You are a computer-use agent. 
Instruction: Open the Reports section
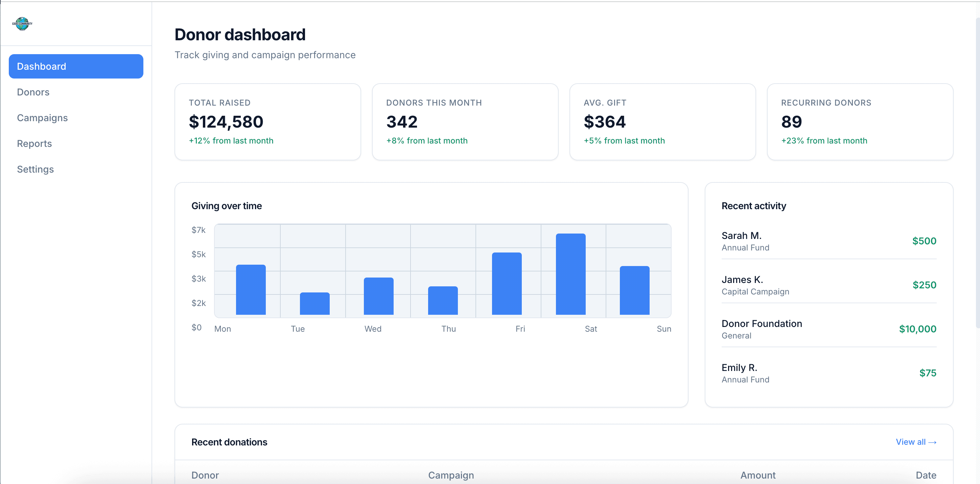click(34, 144)
